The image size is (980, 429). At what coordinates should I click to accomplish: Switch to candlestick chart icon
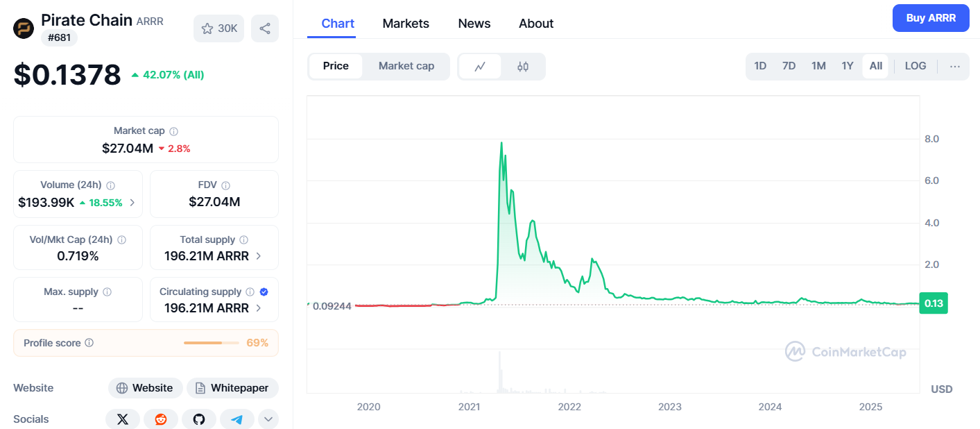tap(523, 67)
